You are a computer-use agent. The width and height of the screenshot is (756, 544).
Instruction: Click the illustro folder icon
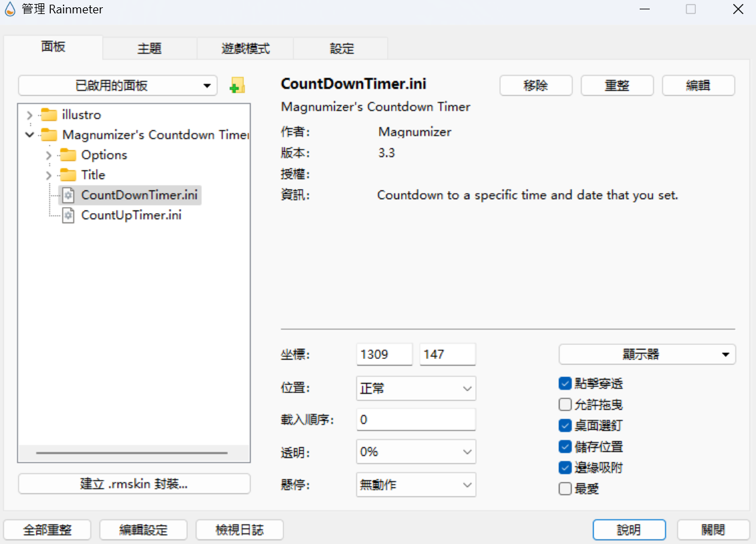click(x=49, y=115)
